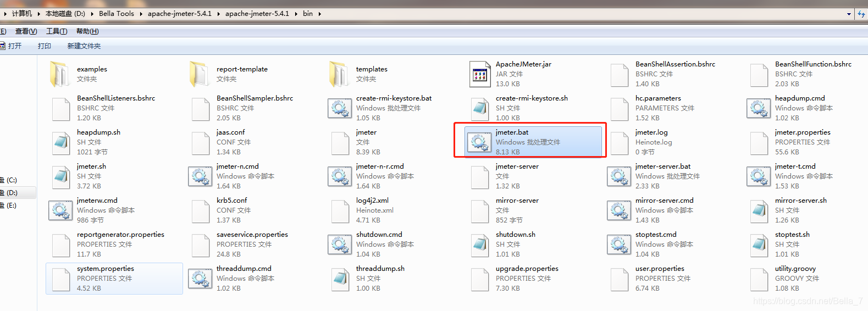Select the log4j2.xml file name
The width and height of the screenshot is (868, 311).
(372, 201)
